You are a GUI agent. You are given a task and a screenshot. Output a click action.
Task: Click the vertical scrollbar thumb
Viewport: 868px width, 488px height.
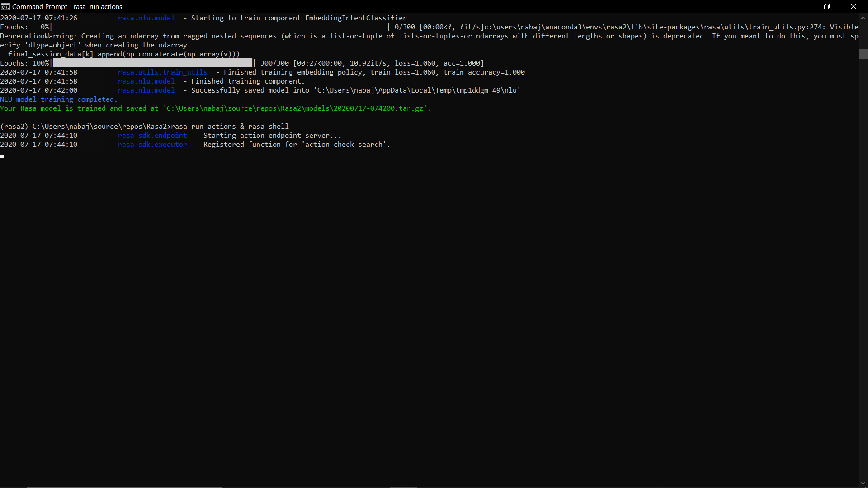pyautogui.click(x=863, y=54)
